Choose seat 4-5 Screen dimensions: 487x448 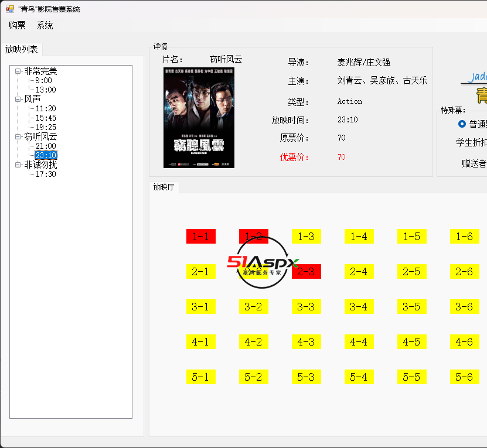(412, 341)
